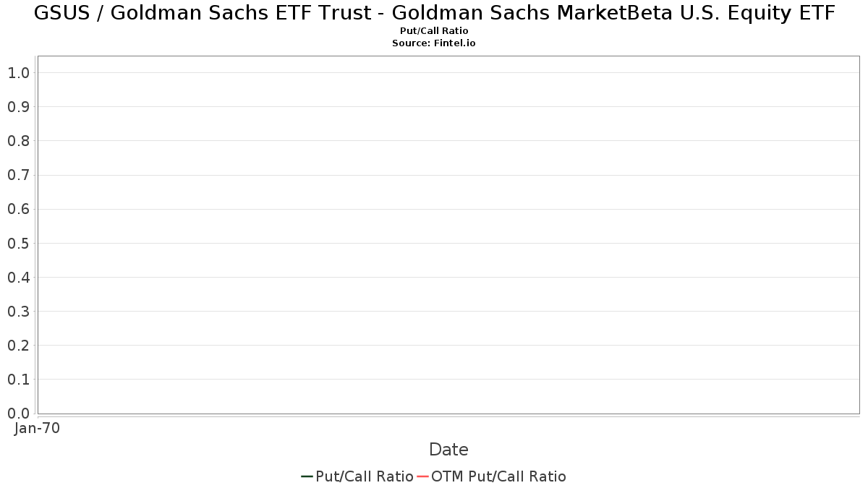
Task: Click the 0.9 y-axis label
Action: point(18,107)
